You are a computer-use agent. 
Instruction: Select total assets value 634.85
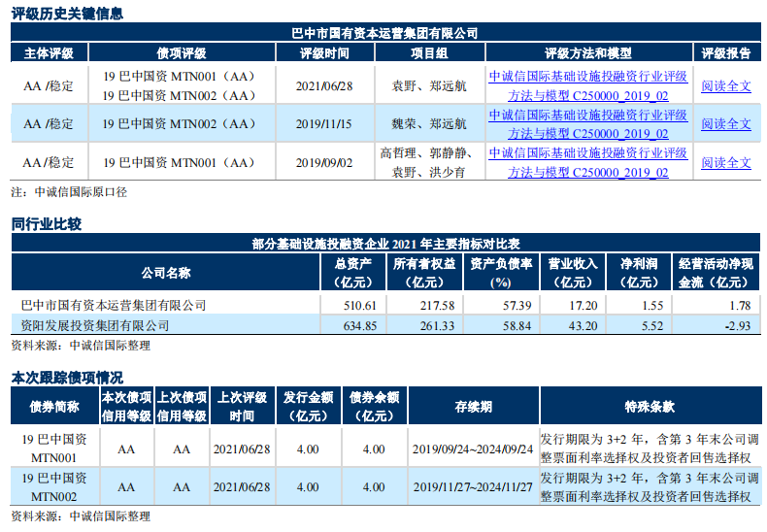click(360, 326)
